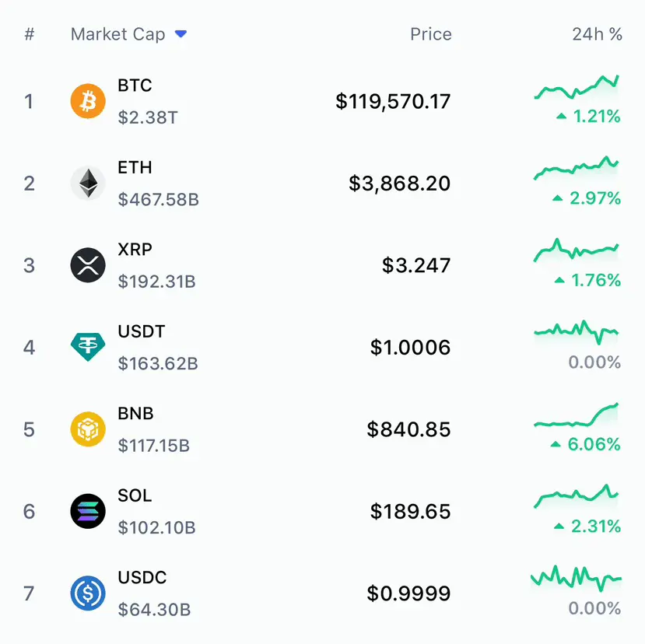Sort by the # rank column header
Image resolution: width=645 pixels, height=644 pixels.
(30, 34)
